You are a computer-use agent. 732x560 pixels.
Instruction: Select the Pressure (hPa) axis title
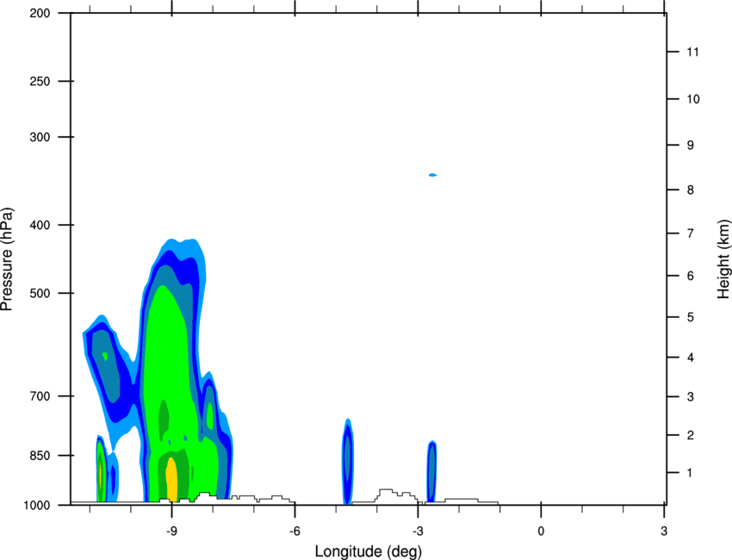pyautogui.click(x=7, y=259)
